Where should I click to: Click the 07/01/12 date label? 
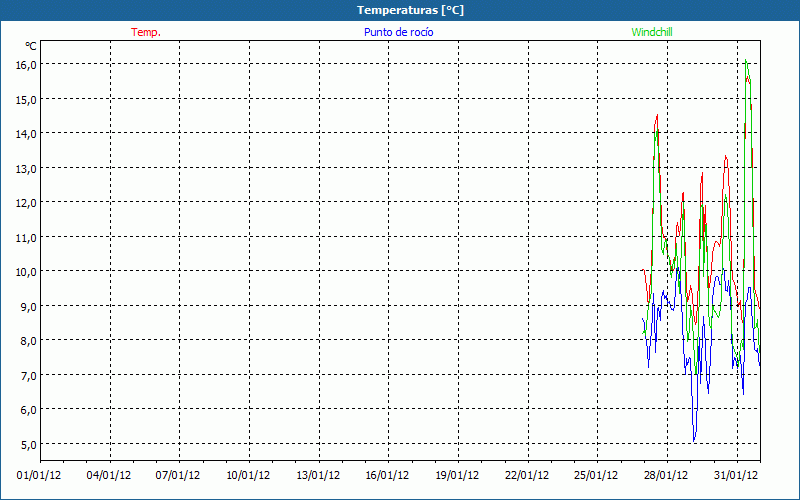178,476
